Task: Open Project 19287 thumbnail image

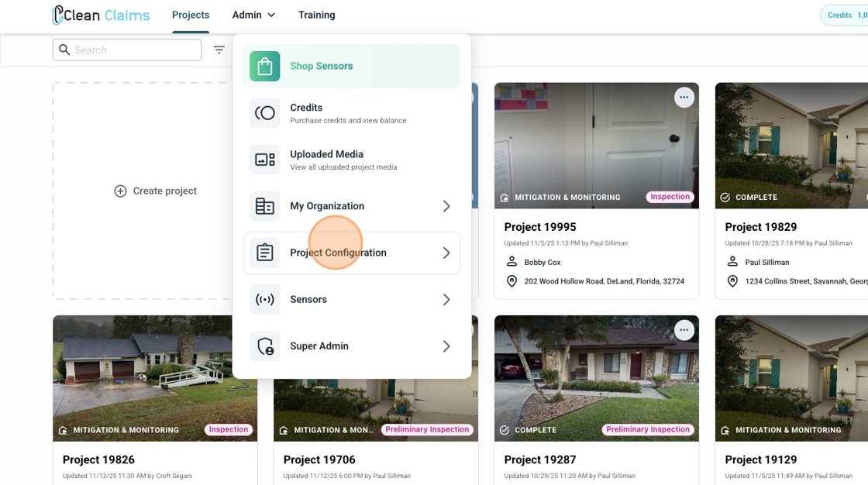Action: click(596, 378)
